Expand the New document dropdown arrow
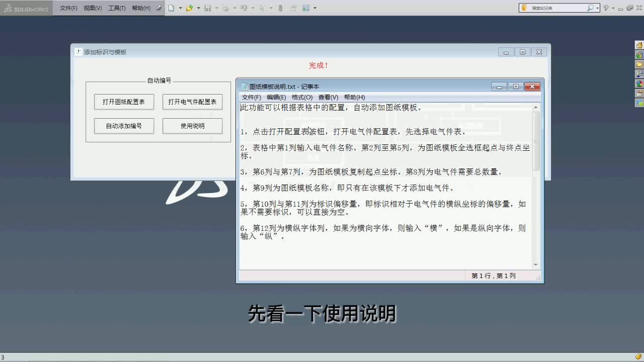 [x=180, y=8]
